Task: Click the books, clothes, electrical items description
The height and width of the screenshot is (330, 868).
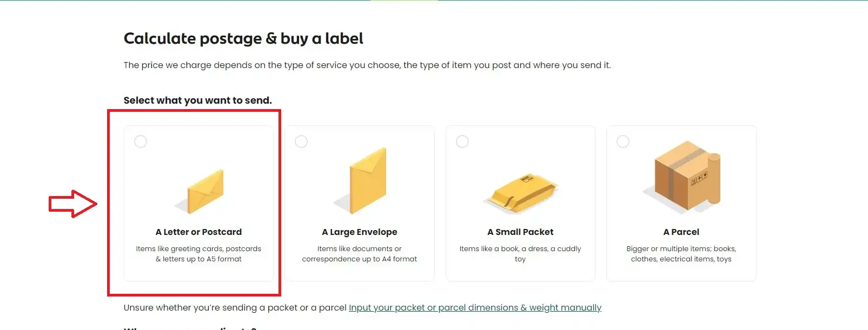Action: coord(681,254)
